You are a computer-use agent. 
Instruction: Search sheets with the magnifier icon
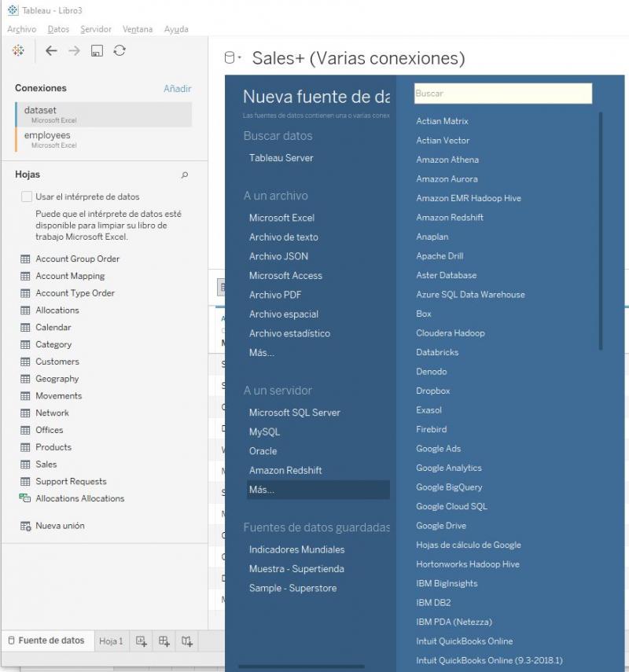pyautogui.click(x=184, y=174)
